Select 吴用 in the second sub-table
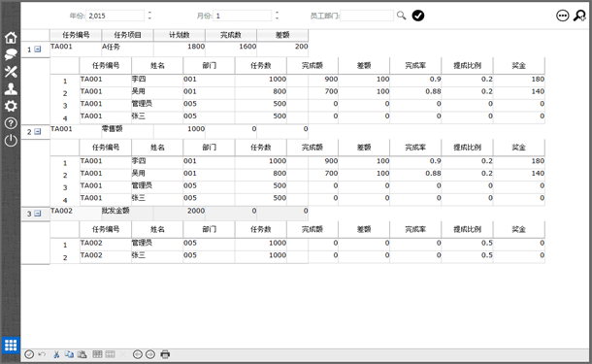This screenshot has width=592, height=364. point(157,175)
